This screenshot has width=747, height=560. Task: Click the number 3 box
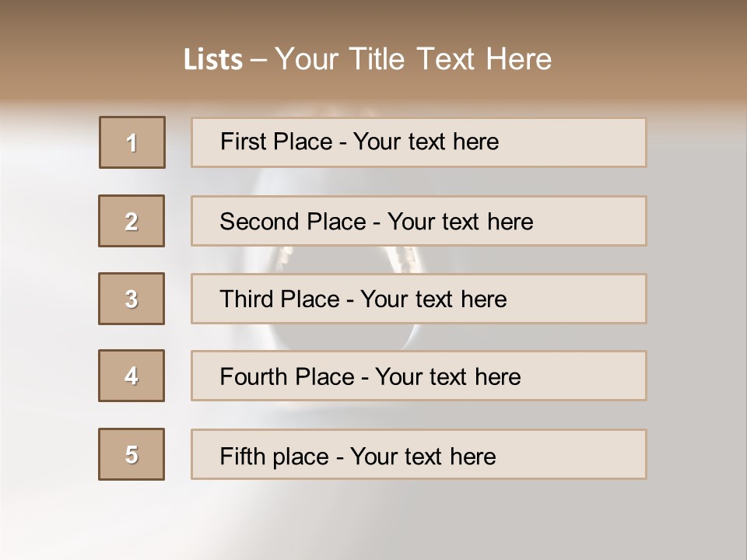click(x=132, y=299)
